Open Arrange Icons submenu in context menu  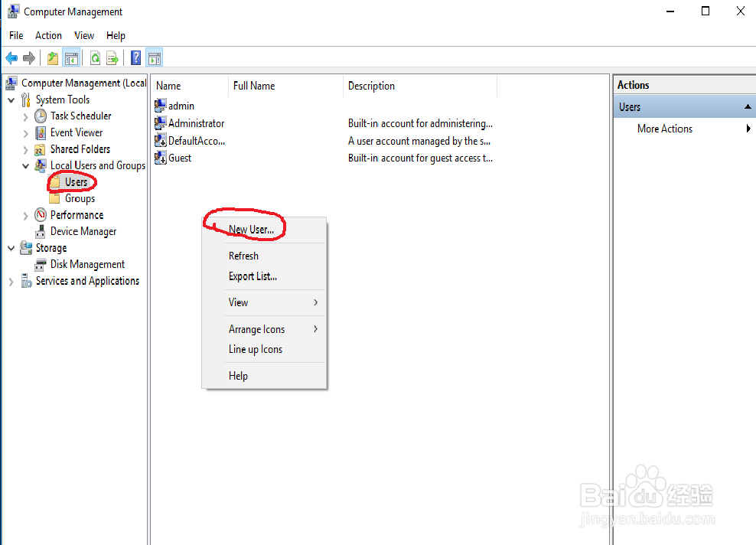[264, 329]
